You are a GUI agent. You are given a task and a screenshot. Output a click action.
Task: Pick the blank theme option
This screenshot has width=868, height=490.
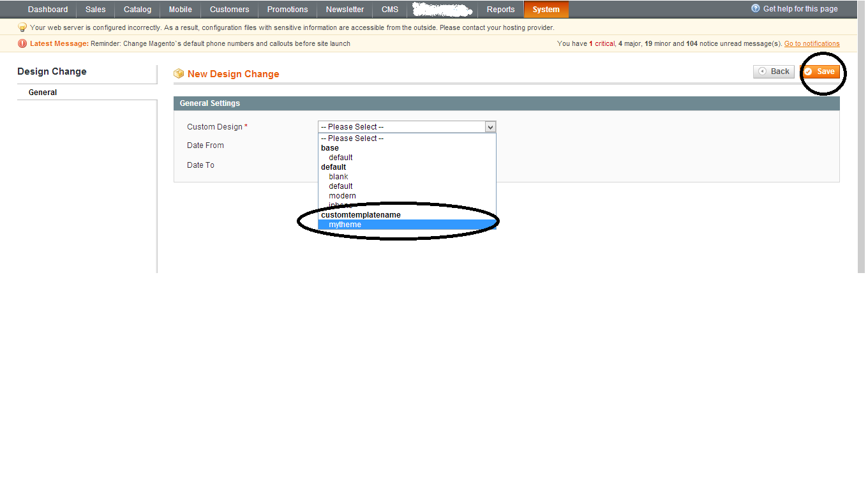[338, 177]
